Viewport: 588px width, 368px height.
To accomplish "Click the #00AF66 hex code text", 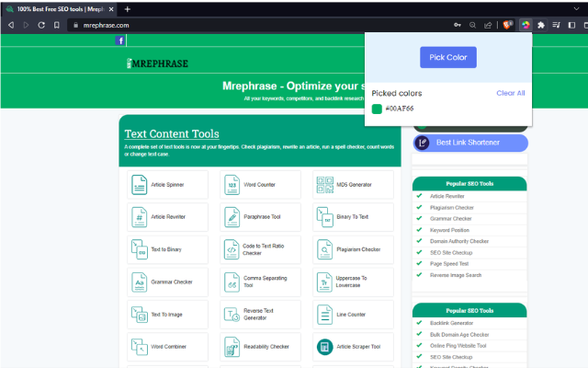I will 400,109.
